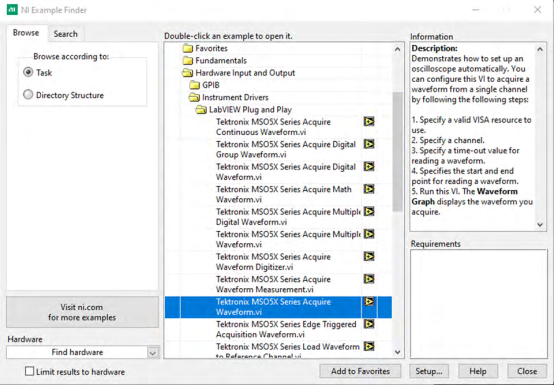Select Tektronix MSO5X Series Acquire Math Waveform.vi

284,194
